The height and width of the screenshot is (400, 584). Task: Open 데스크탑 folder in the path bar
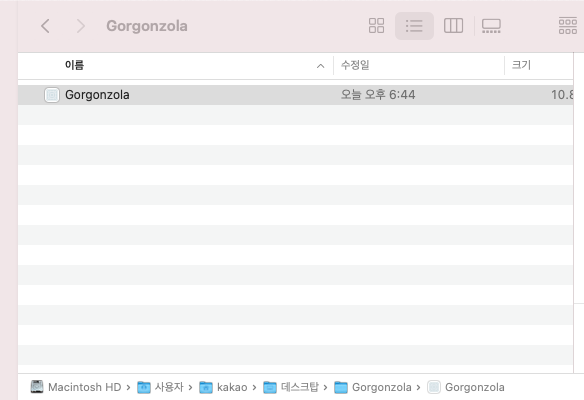[x=300, y=387]
